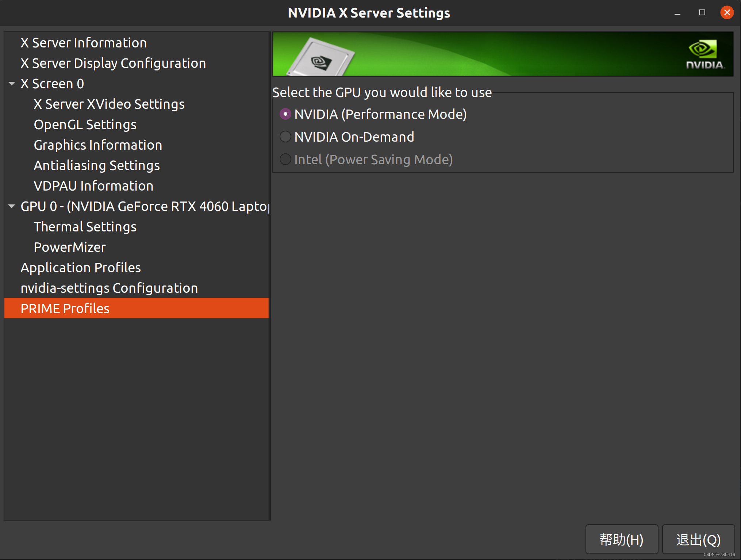Open Antialiasing Settings page
The image size is (741, 560).
tap(97, 165)
